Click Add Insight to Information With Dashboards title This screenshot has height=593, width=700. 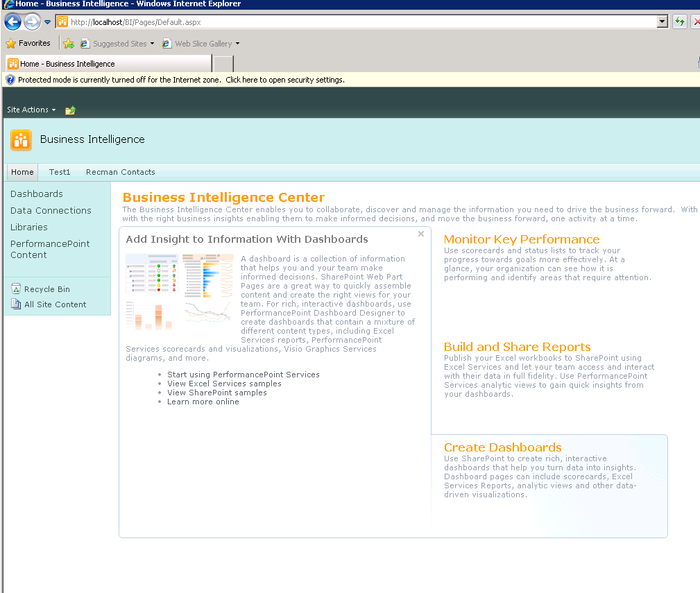coord(247,239)
